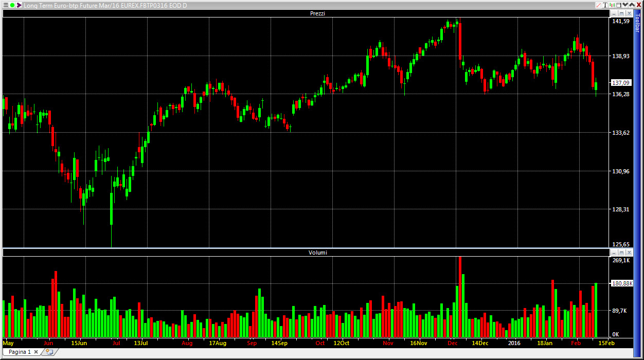Maximize the Volumi panel
644x360 pixels.
(621, 253)
